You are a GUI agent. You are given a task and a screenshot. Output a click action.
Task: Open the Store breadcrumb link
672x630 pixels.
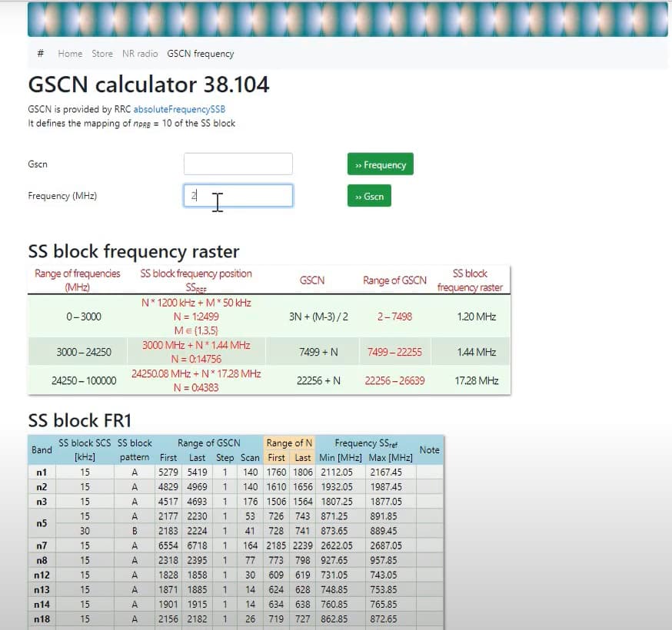(x=102, y=54)
